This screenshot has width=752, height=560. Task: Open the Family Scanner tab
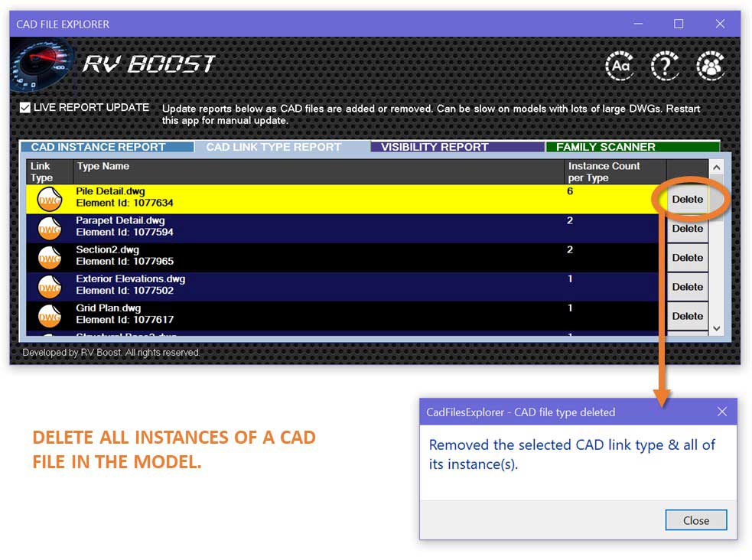click(x=633, y=147)
